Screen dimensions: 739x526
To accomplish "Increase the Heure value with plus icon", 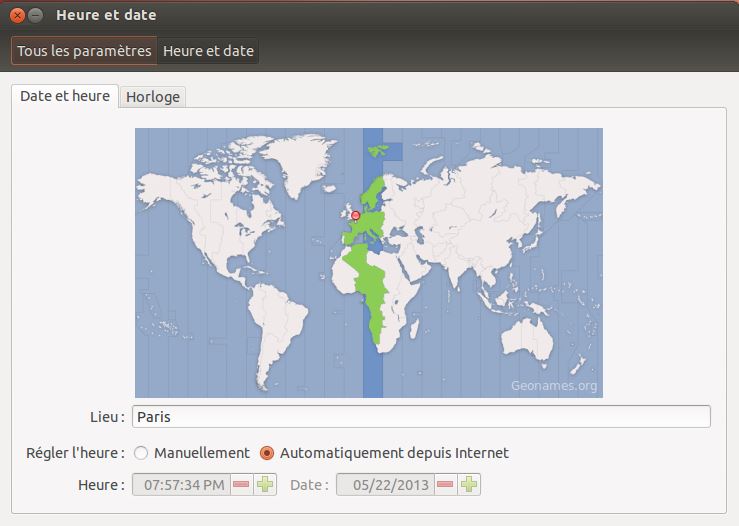I will pyautogui.click(x=265, y=485).
